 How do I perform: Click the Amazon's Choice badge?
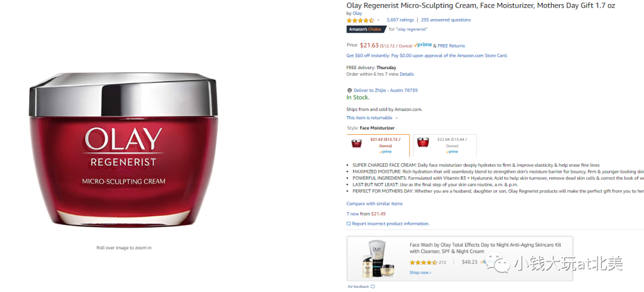point(366,29)
